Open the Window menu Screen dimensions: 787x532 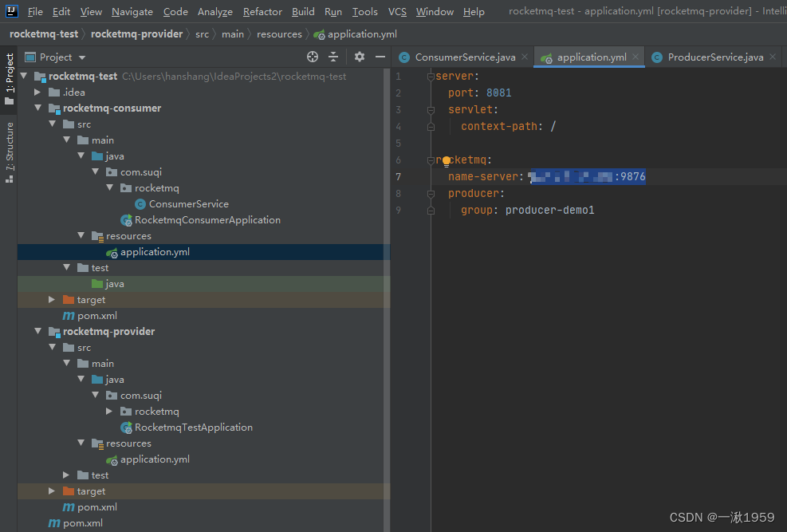435,11
